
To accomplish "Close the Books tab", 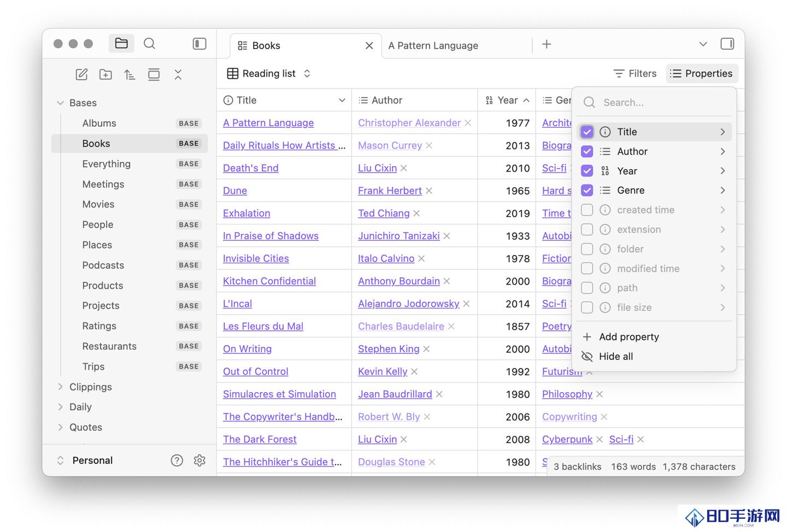I will [369, 45].
